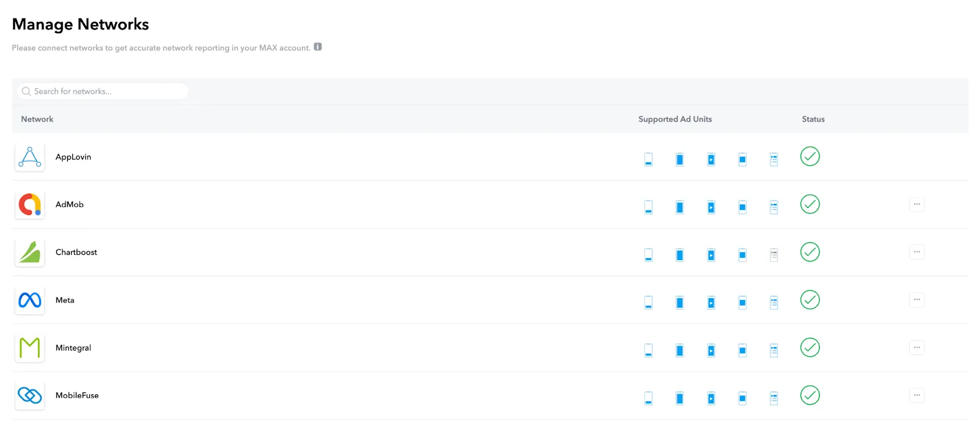The height and width of the screenshot is (423, 980).
Task: Click the Manage Networks page heading
Action: coord(80,24)
